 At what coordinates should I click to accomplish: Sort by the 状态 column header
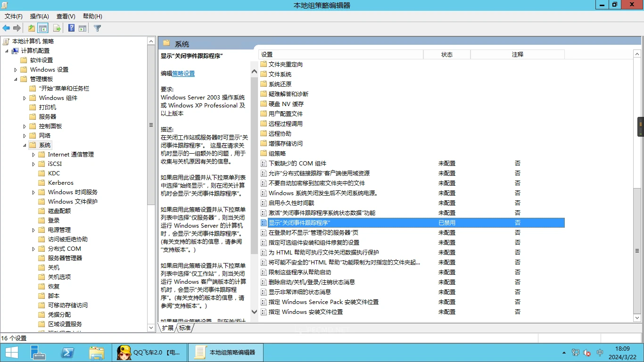447,55
